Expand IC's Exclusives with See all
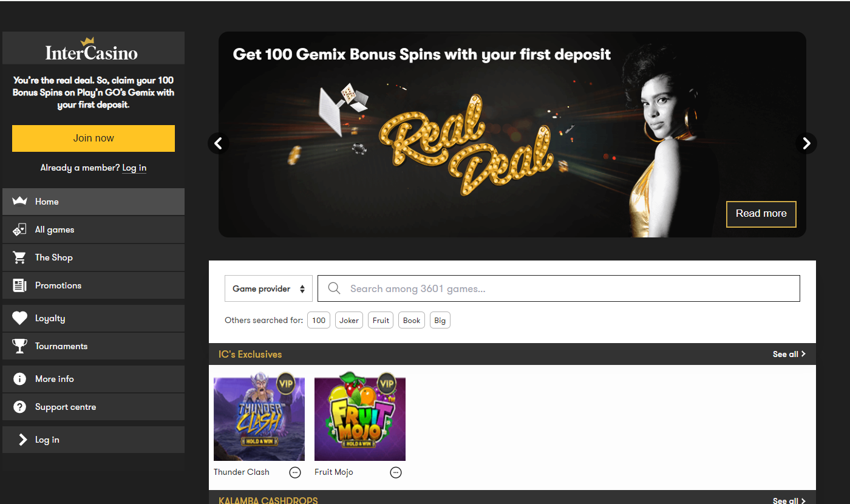This screenshot has height=504, width=850. click(789, 354)
